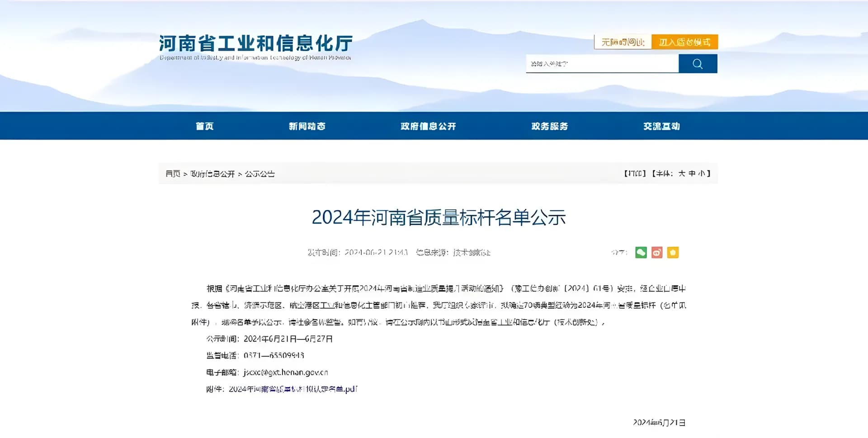Viewport: 868px width, 438px height.
Task: Share article via Weibo icon
Action: tap(657, 252)
